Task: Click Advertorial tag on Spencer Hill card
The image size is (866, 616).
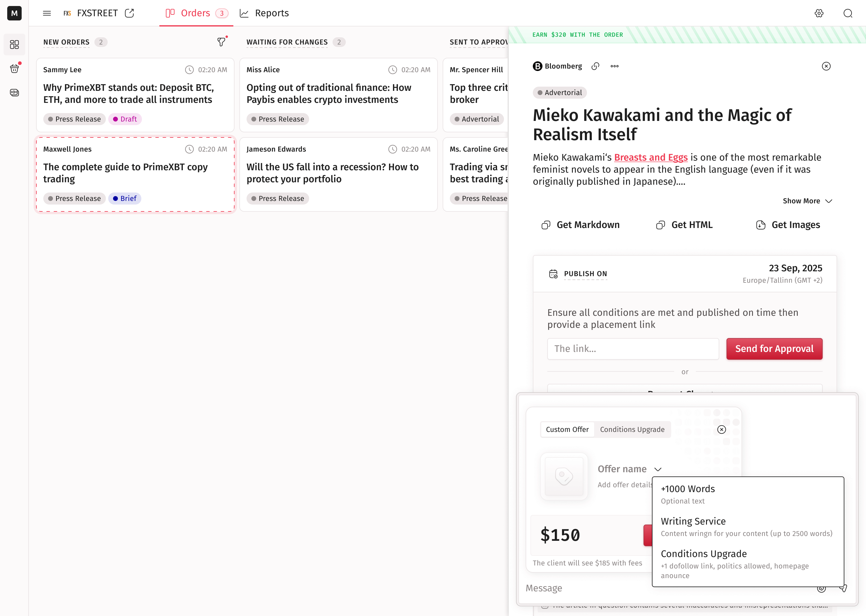Action: 477,119
